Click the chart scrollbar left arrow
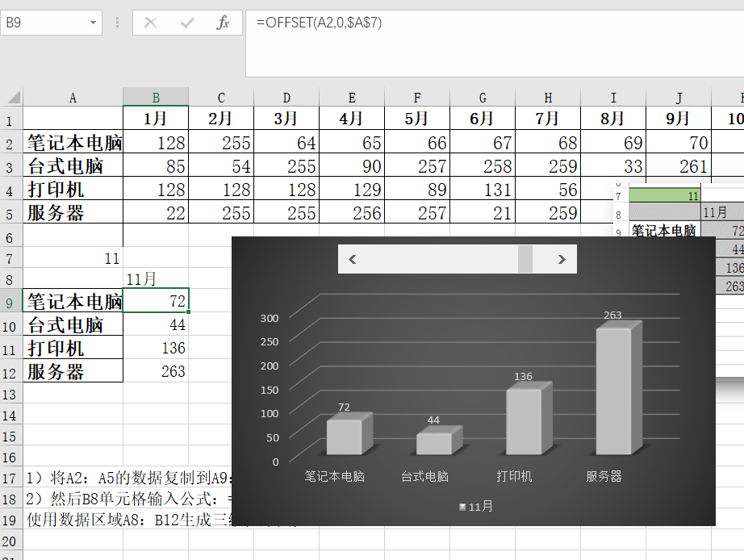Viewport: 744px width, 560px height. click(352, 259)
